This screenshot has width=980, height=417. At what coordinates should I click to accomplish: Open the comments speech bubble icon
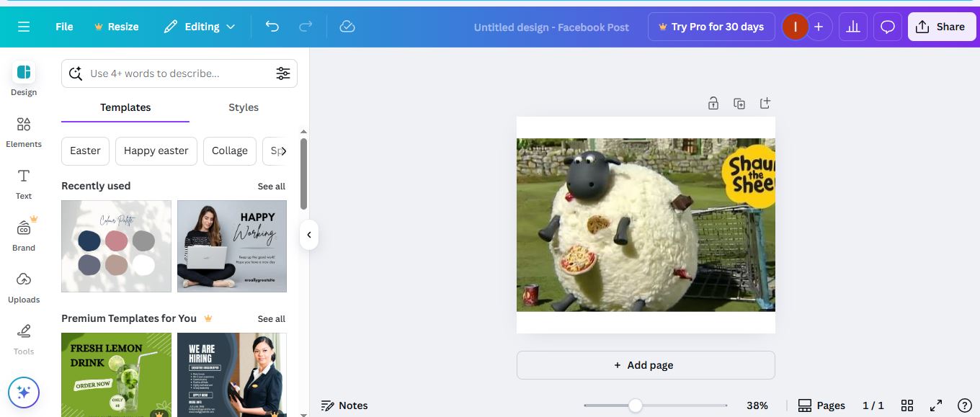point(888,27)
